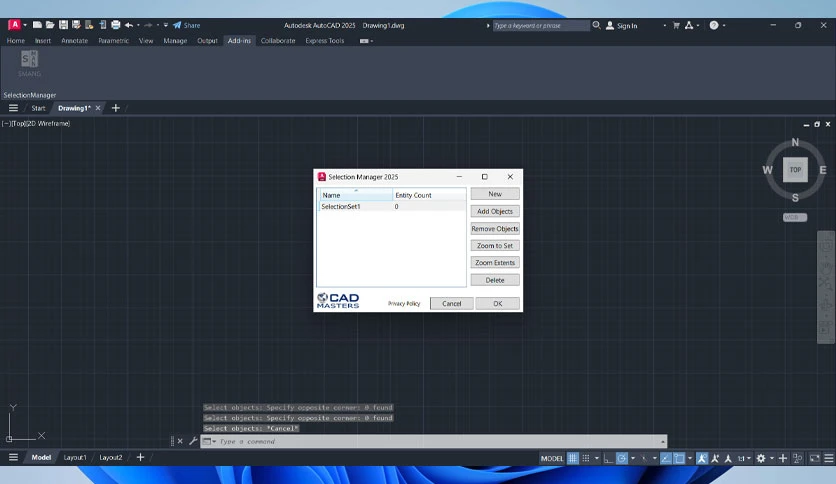Create a new drawing tab with plus icon
836x484 pixels.
116,108
